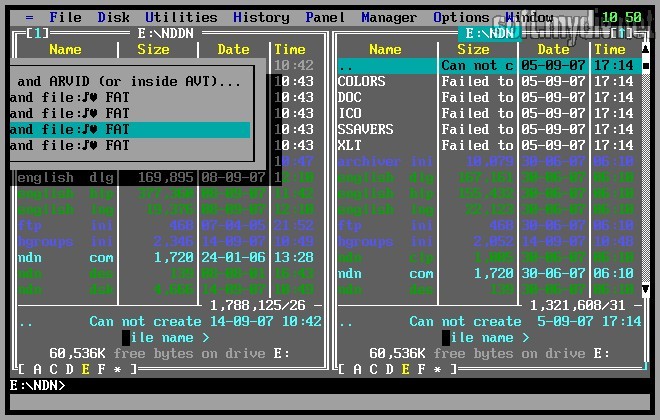Click highlighted drive E in right panel

point(405,369)
